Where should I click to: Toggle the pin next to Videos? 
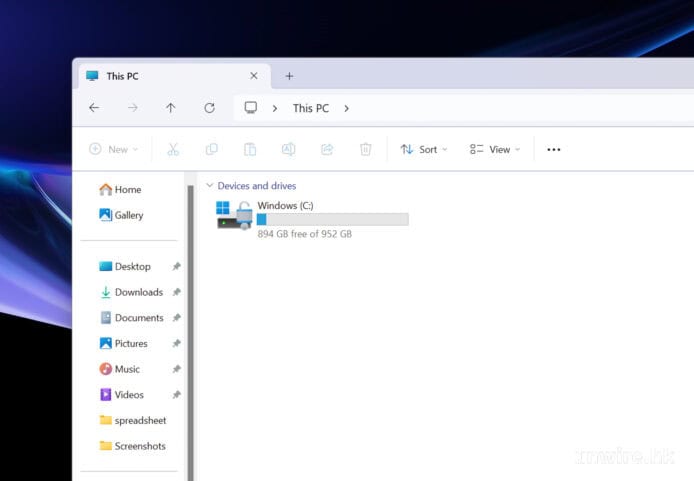(x=176, y=395)
